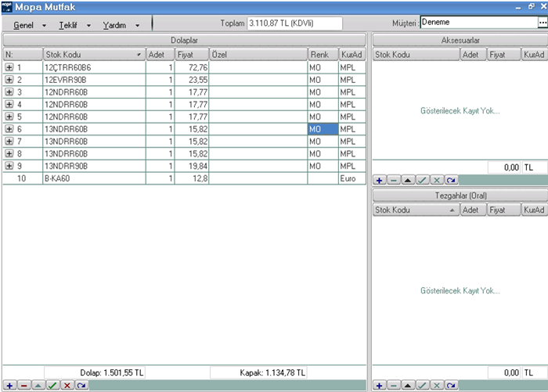Open customer lookup with the ellipsis button
Viewport: 548px width, 392px height.
tap(542, 23)
